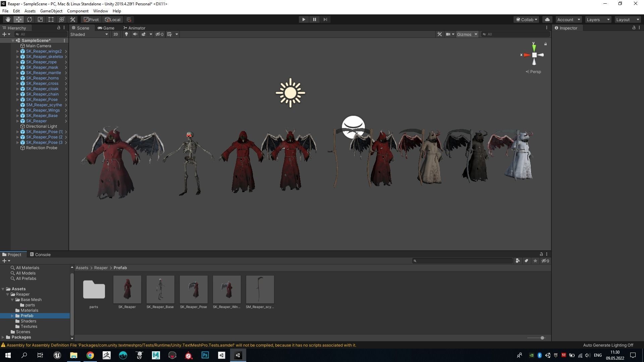The image size is (644, 362).
Task: Click the Scene view grid visibility icon
Action: click(x=169, y=34)
